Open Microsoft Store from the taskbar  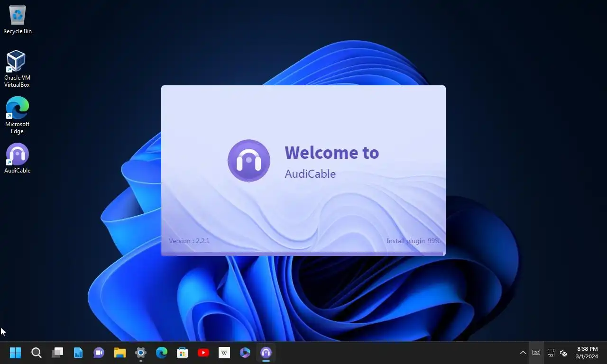tap(183, 353)
